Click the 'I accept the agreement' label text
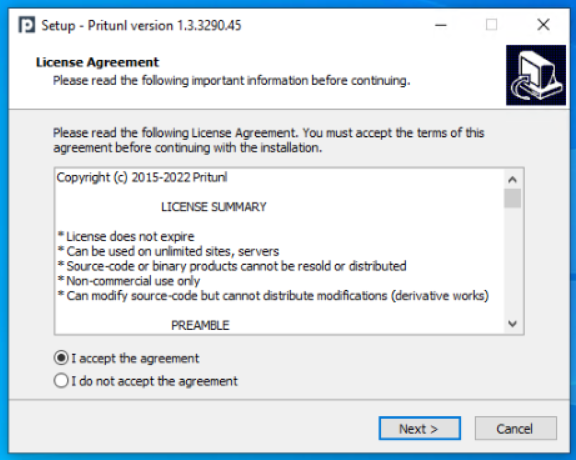The image size is (576, 460). pos(135,358)
